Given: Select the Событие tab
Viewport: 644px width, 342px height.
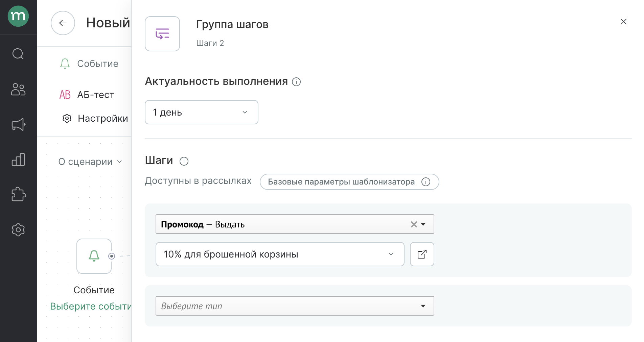Looking at the screenshot, I should pyautogui.click(x=98, y=64).
